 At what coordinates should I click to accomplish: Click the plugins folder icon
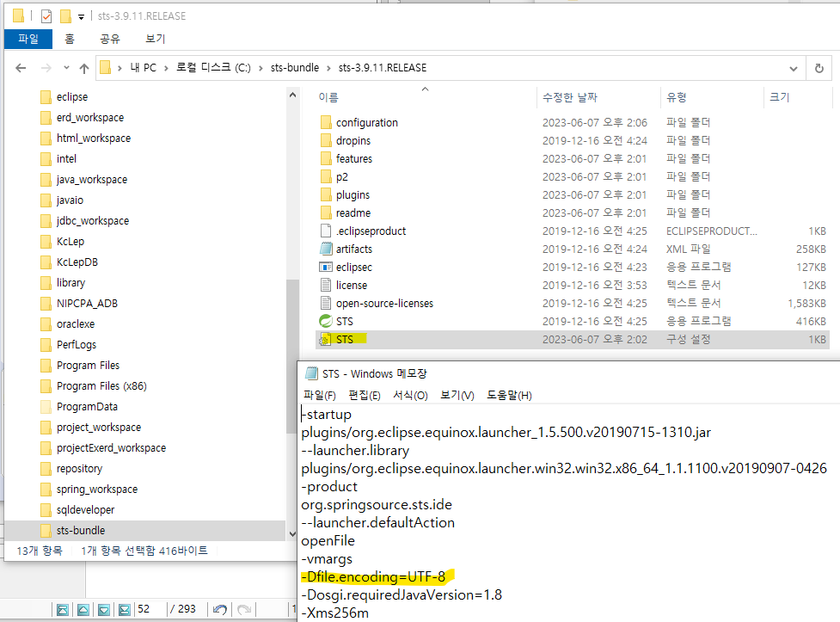click(x=326, y=194)
